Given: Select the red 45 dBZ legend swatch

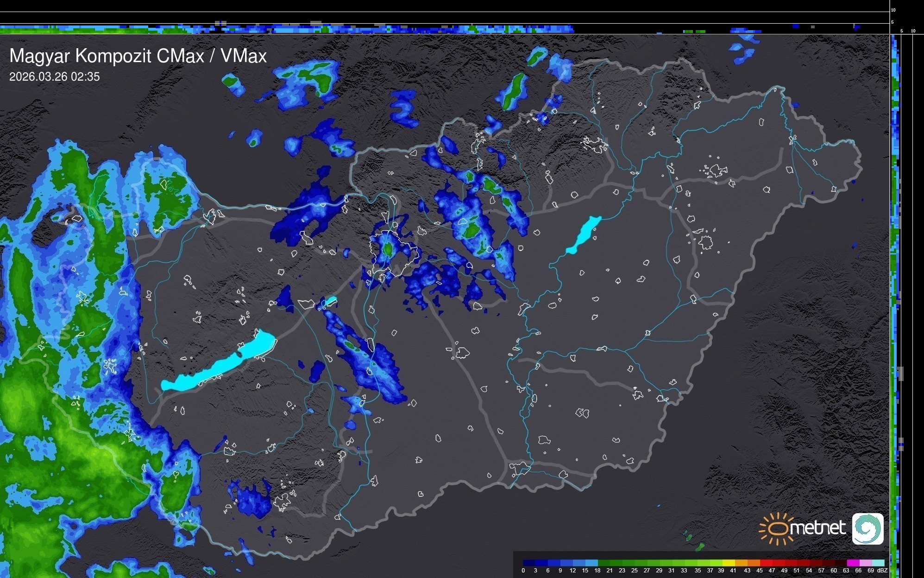Looking at the screenshot, I should (x=765, y=563).
